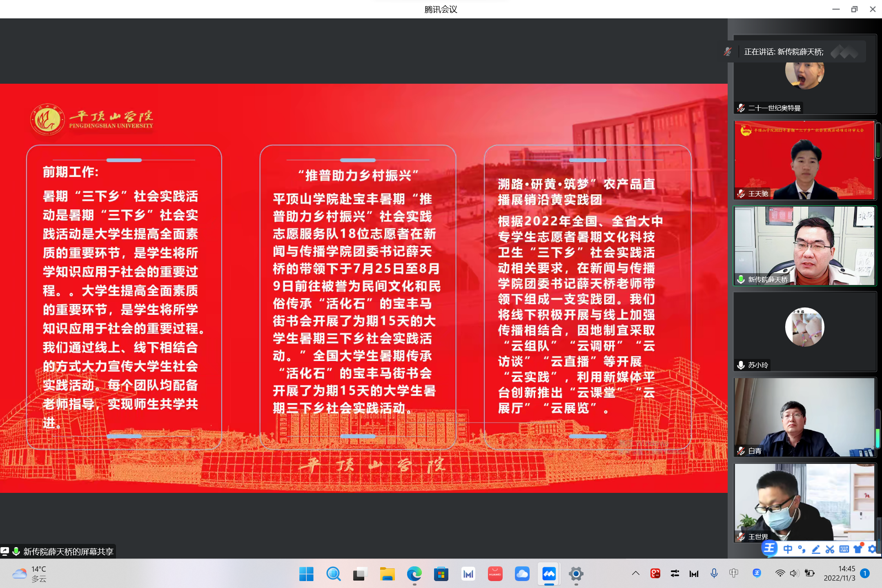This screenshot has height=588, width=882.
Task: Open taskbar Search
Action: click(333, 574)
